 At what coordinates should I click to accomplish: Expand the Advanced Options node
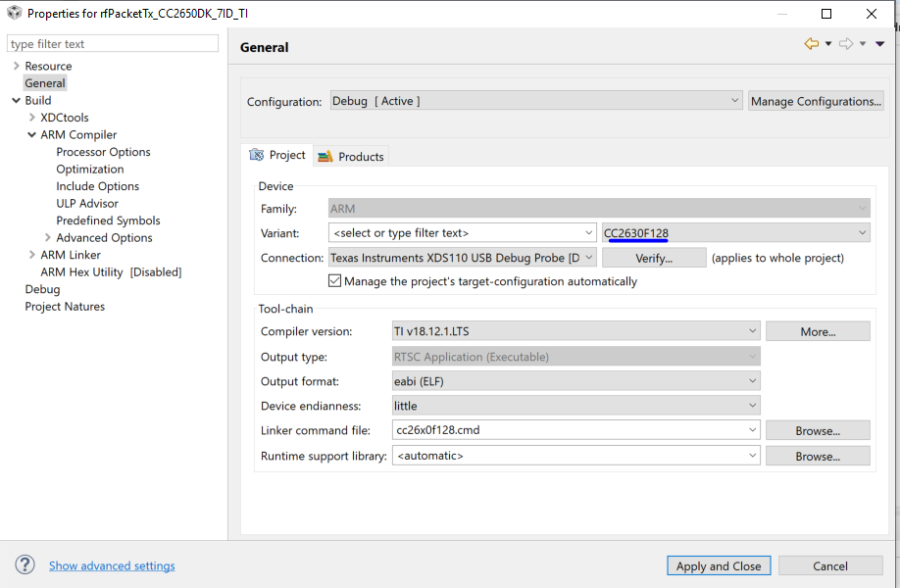click(x=47, y=238)
